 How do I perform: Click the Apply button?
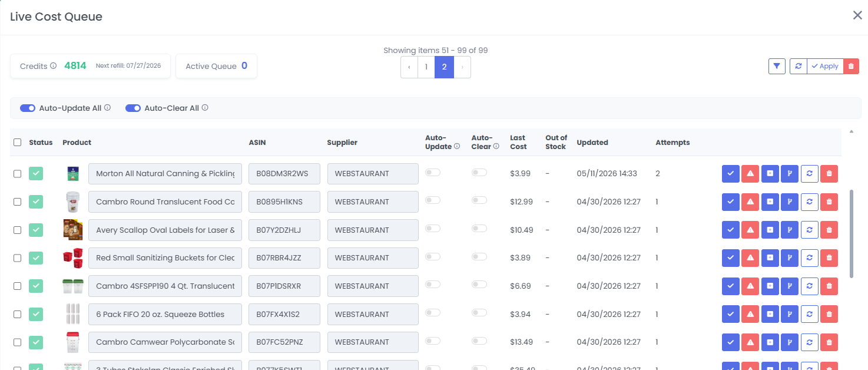point(825,67)
